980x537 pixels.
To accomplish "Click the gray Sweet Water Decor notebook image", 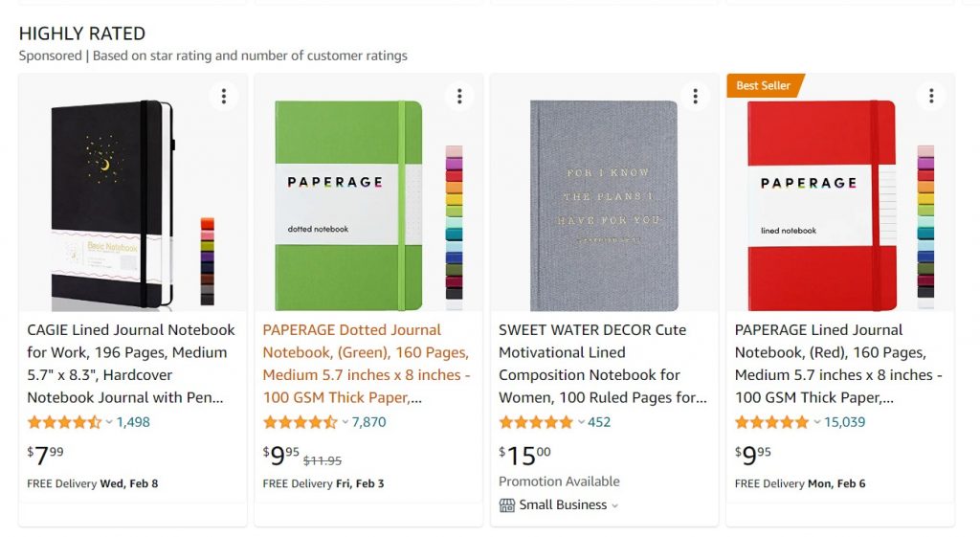I will pos(604,205).
